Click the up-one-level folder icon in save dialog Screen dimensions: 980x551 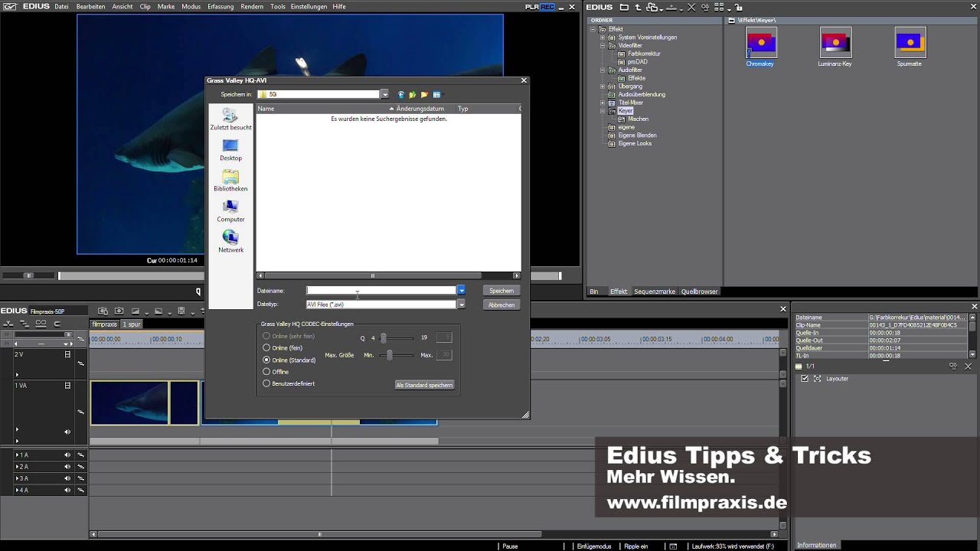coord(413,94)
